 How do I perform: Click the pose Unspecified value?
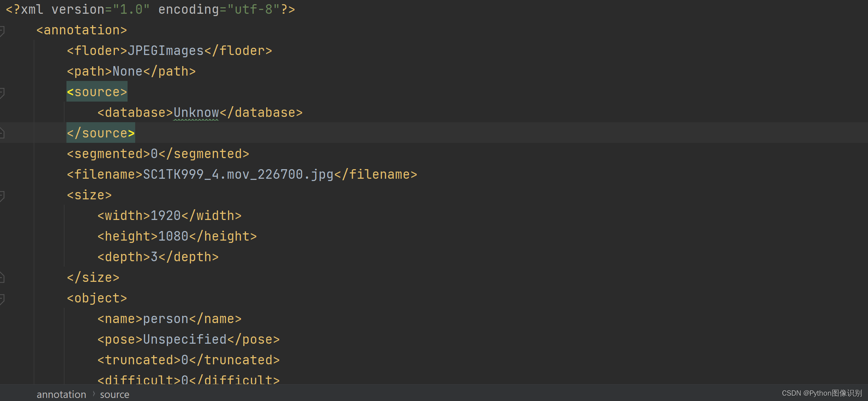pos(185,340)
